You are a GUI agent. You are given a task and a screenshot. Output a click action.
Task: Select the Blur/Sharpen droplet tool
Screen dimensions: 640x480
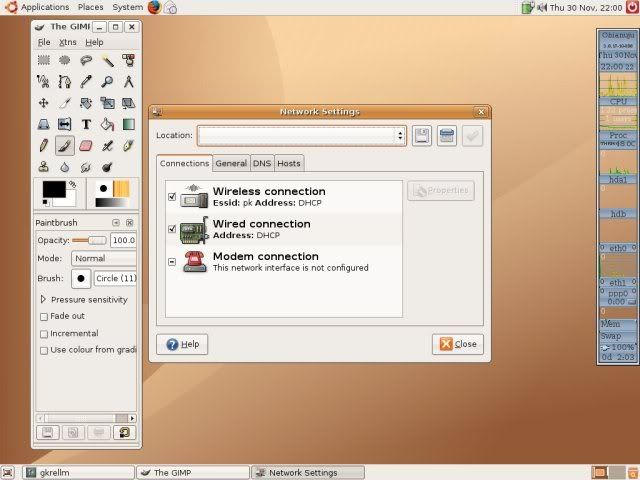[65, 167]
